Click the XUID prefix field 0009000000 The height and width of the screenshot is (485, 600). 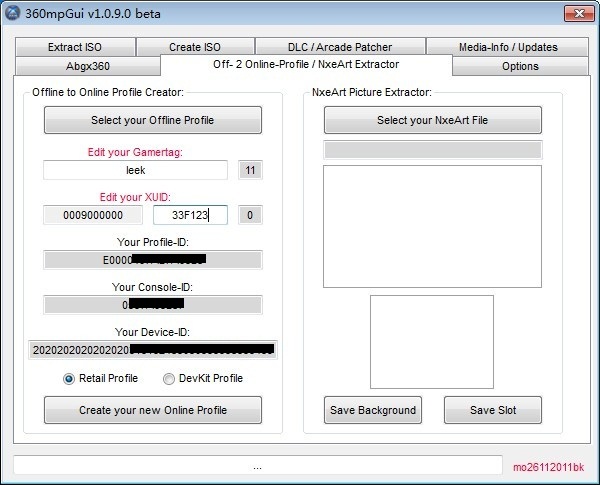pyautogui.click(x=93, y=215)
